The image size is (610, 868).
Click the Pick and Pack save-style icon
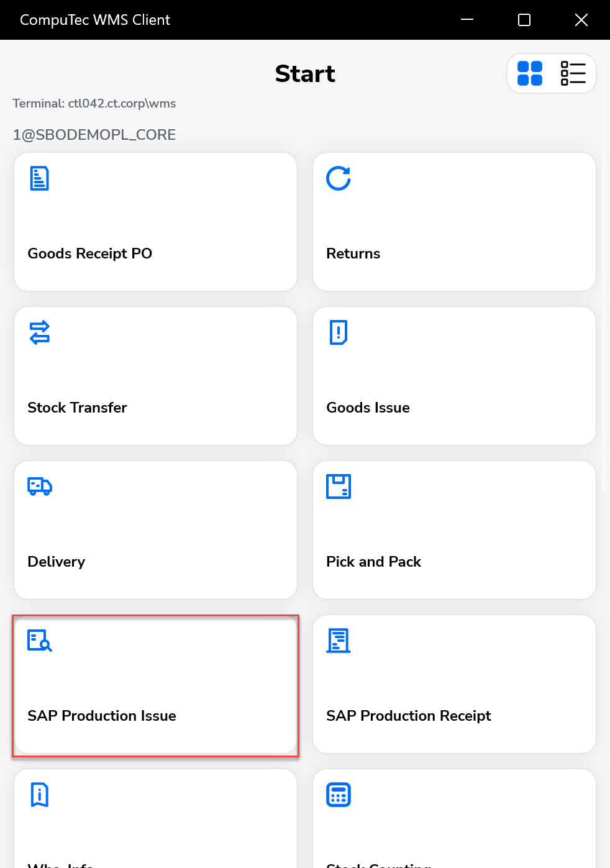(338, 487)
